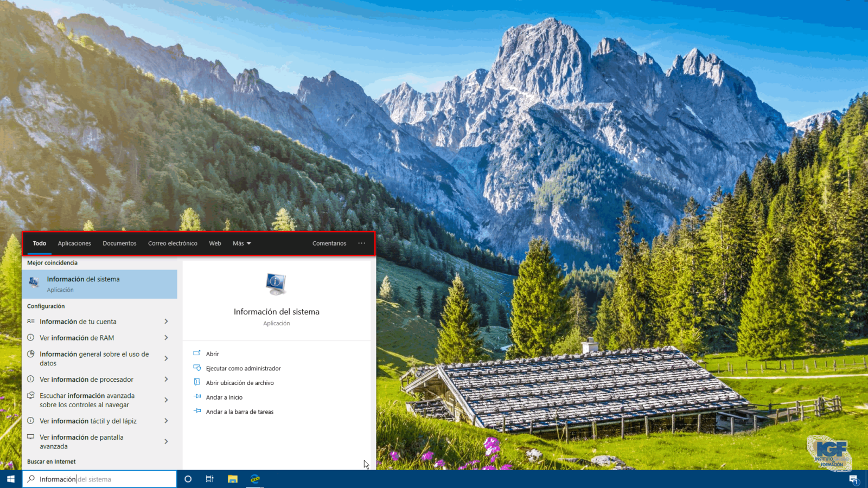Click the three-dot options icon in search
Image resolution: width=868 pixels, height=488 pixels.
361,243
